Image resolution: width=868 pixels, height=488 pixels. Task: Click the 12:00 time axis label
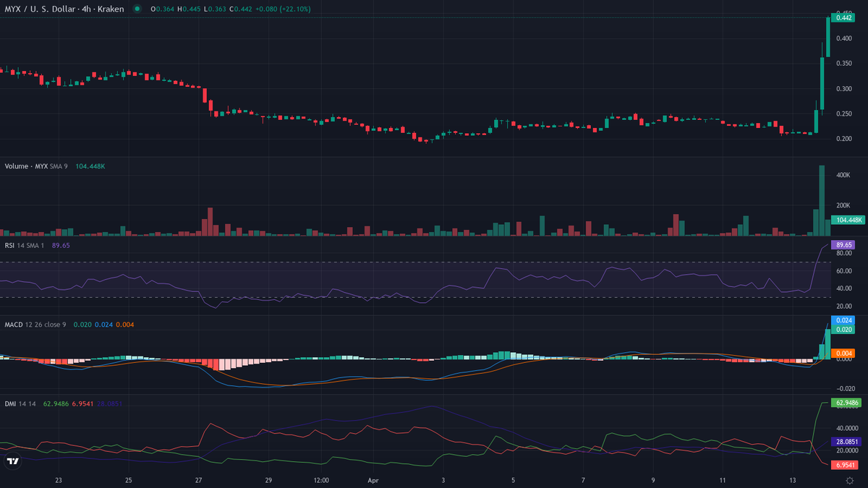click(322, 480)
